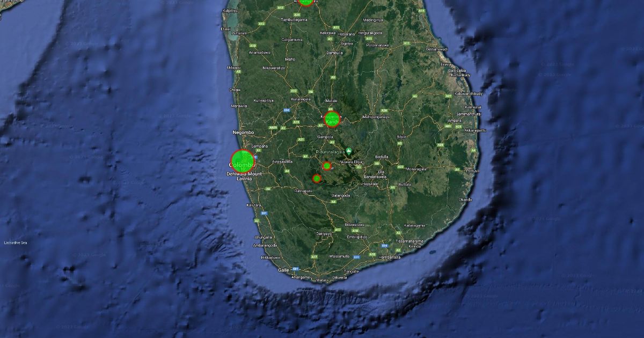The height and width of the screenshot is (338, 644).
Task: Select the green circle marker over Kandy
Action: tap(332, 119)
